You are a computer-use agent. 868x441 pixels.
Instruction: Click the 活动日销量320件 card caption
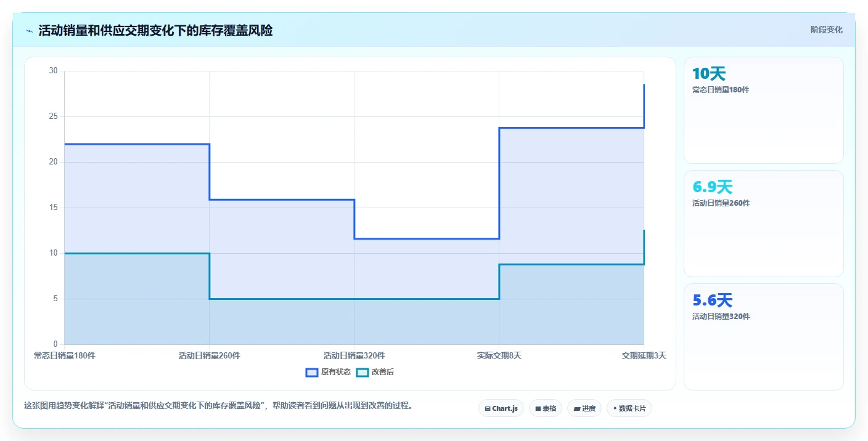[x=721, y=317]
